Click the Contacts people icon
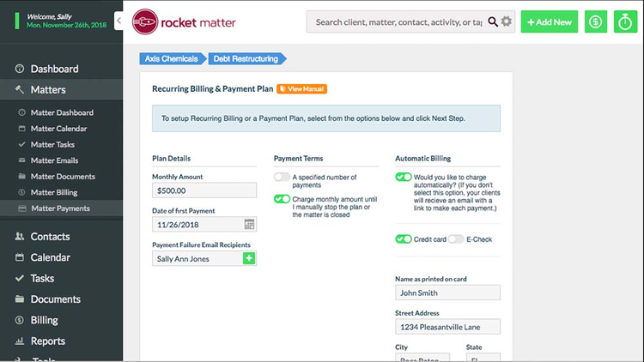The image size is (644, 362). click(19, 236)
